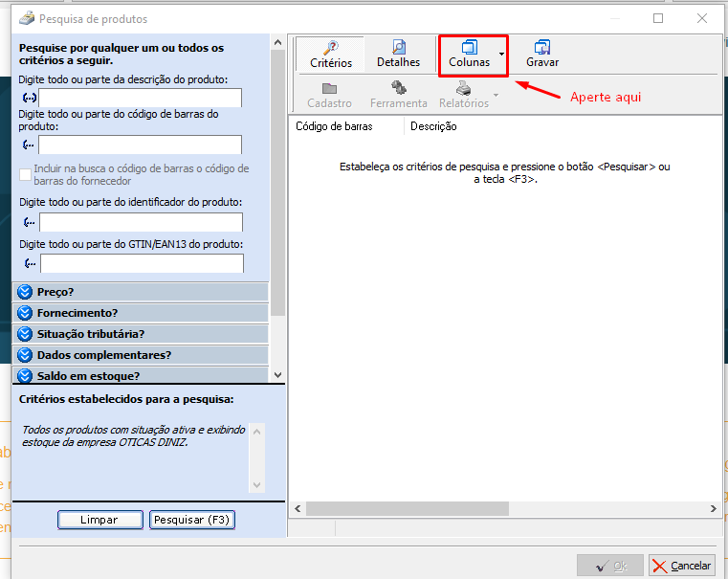Click the criteria panel vertical scrollbar thumb
This screenshot has height=579, width=728.
tap(277, 183)
